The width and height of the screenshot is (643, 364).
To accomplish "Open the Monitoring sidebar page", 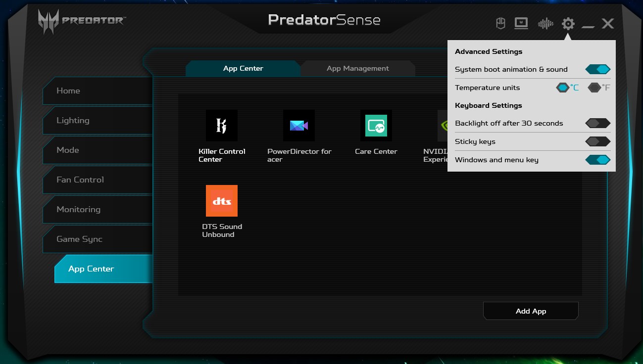I will (78, 209).
